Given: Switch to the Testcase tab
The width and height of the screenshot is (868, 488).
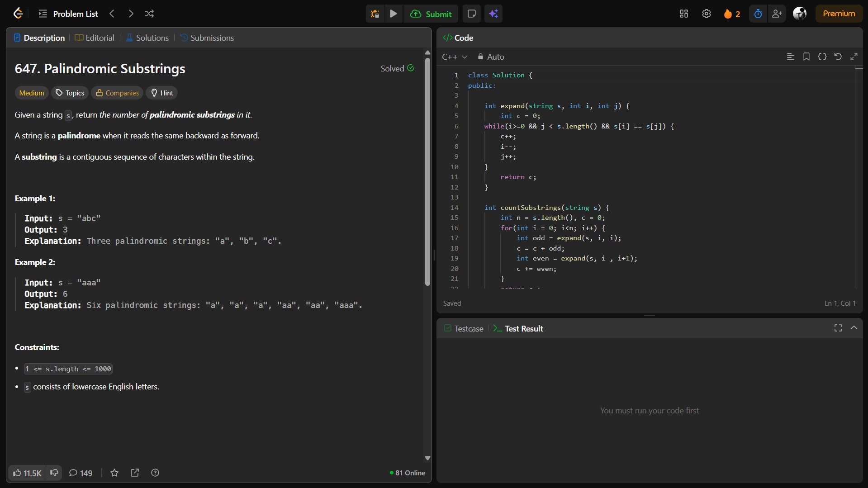Looking at the screenshot, I should [x=464, y=328].
